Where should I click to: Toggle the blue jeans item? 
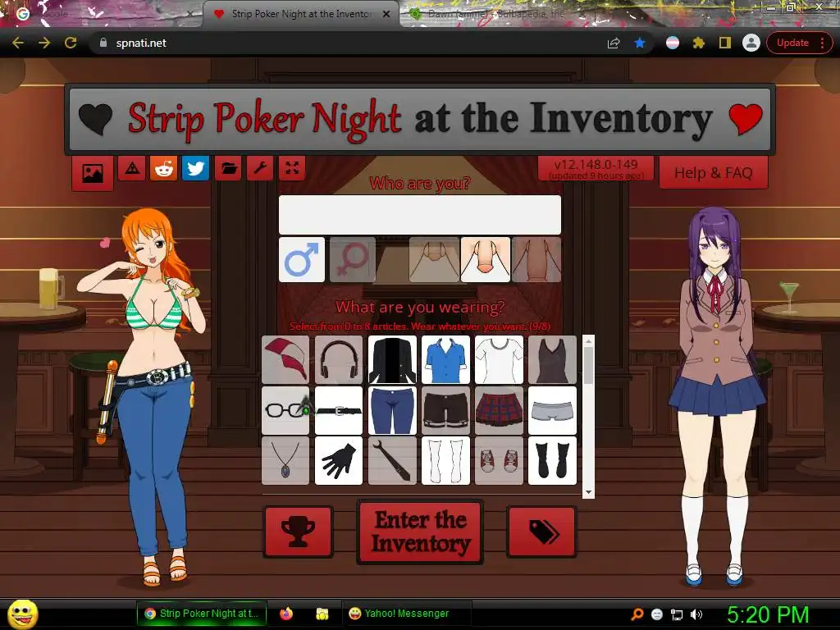(x=392, y=410)
